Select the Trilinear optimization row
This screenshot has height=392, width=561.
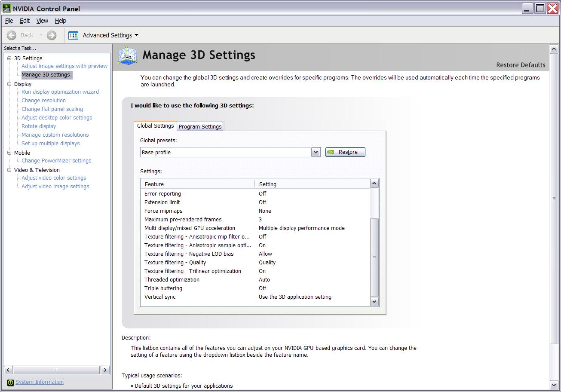click(255, 271)
